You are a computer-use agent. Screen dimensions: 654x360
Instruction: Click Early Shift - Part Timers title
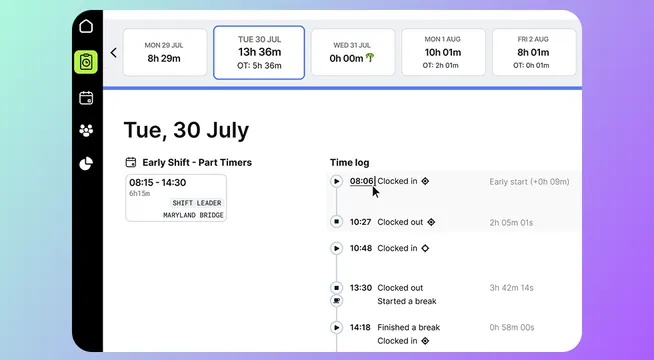[197, 162]
